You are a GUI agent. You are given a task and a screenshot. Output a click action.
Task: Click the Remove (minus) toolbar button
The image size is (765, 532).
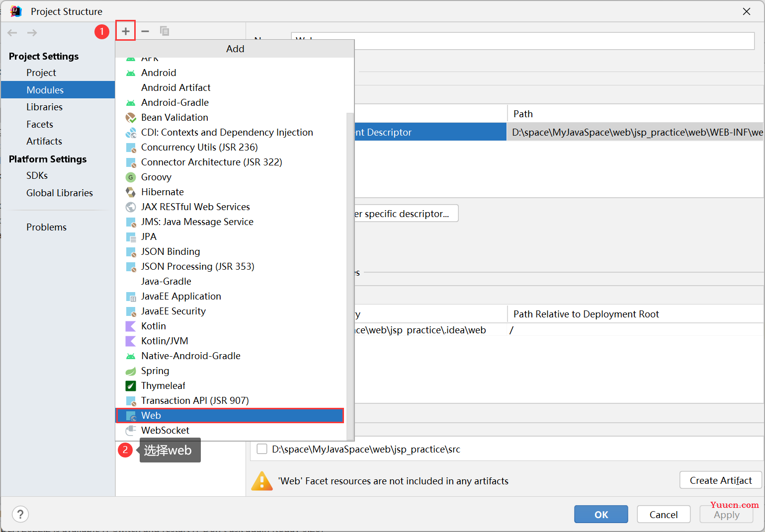click(x=145, y=31)
